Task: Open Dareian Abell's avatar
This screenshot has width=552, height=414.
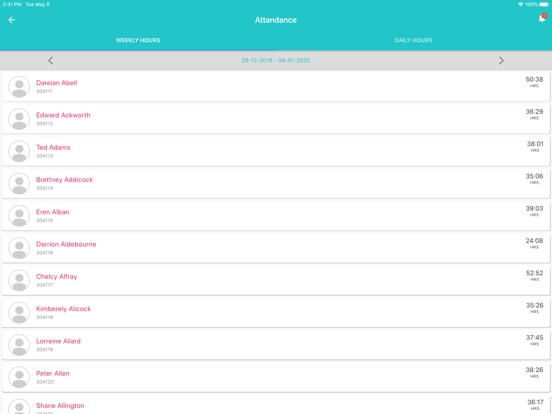Action: (19, 87)
